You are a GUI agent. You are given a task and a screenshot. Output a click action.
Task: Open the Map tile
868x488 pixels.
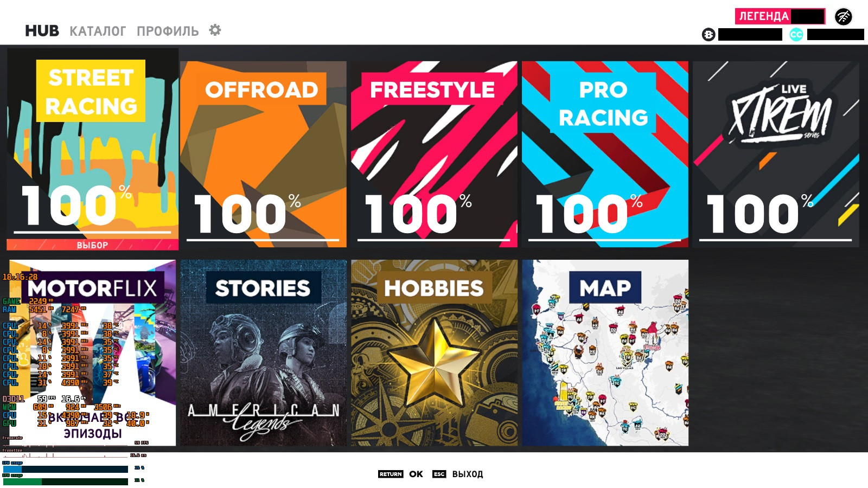click(605, 353)
